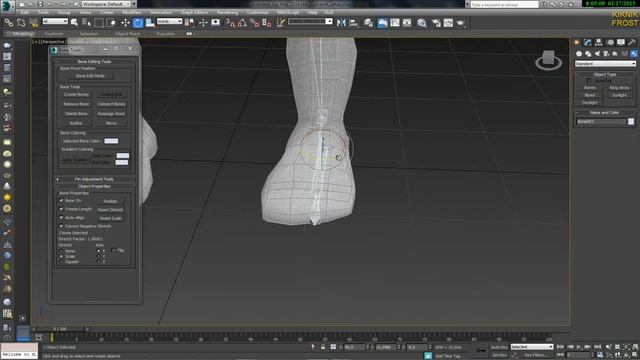
Task: Click the Unlink Selection tool
Action: point(21,23)
